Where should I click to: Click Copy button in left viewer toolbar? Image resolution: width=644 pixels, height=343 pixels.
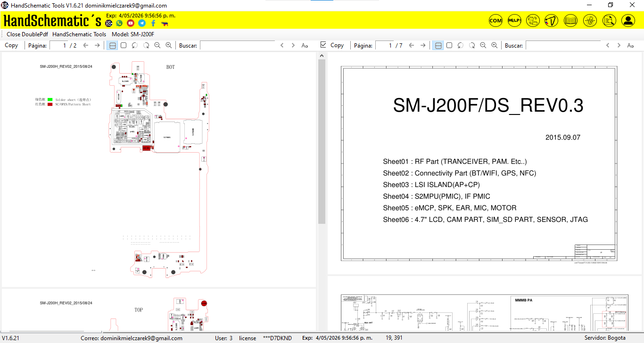[11, 45]
